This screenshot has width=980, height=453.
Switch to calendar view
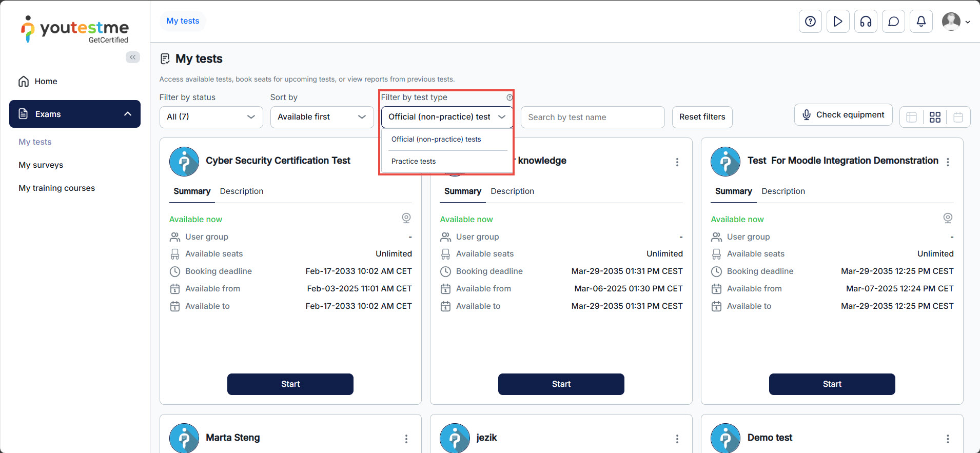958,117
